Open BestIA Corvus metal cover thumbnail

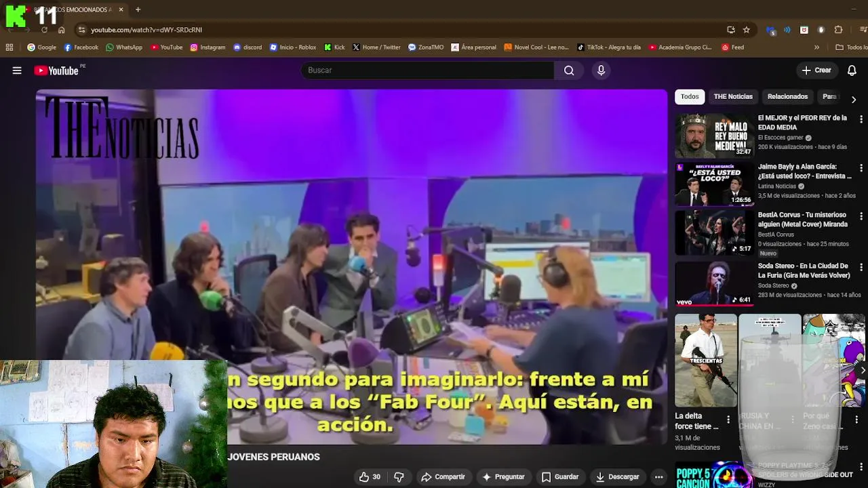[x=713, y=232]
